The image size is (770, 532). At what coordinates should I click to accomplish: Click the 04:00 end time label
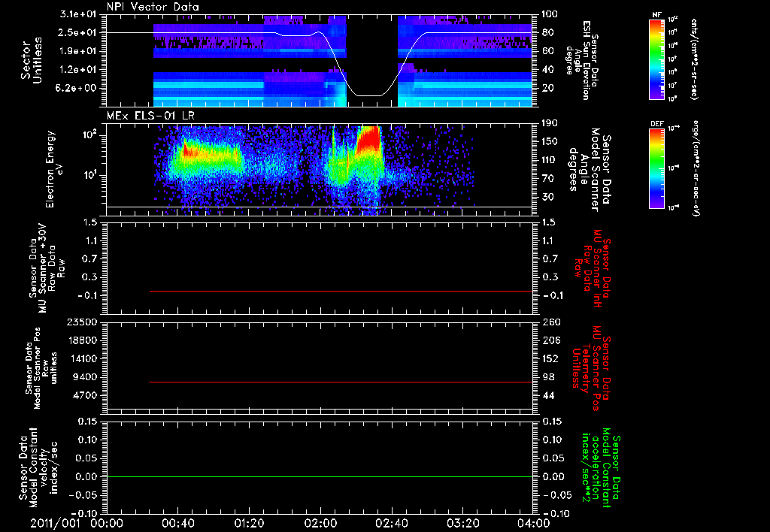[x=534, y=523]
